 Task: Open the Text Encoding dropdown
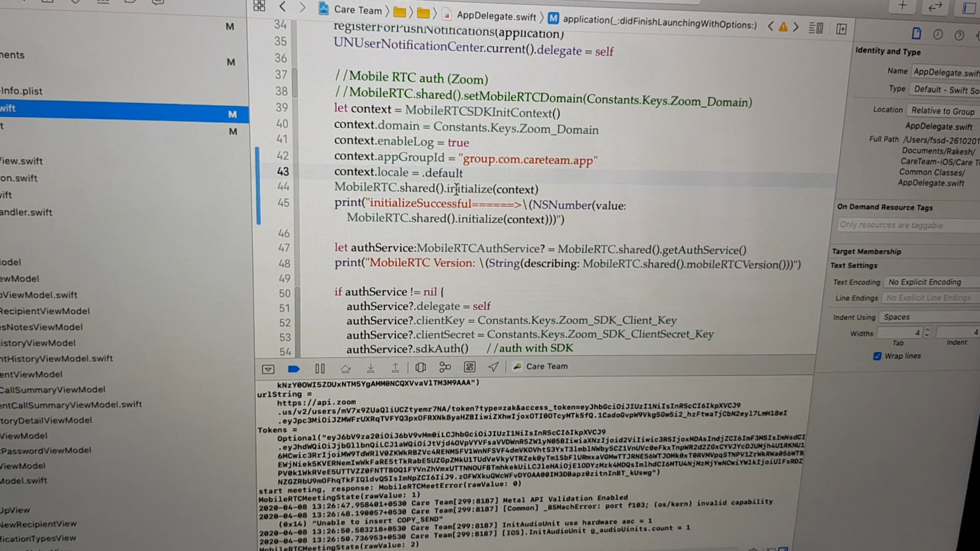(x=932, y=282)
